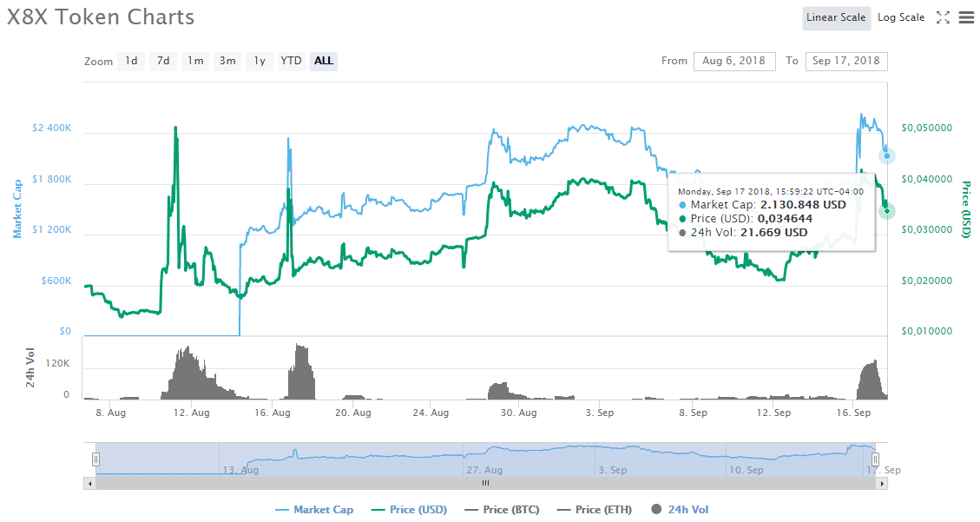The image size is (980, 522).
Task: Click the left navigator range handle
Action: point(95,459)
